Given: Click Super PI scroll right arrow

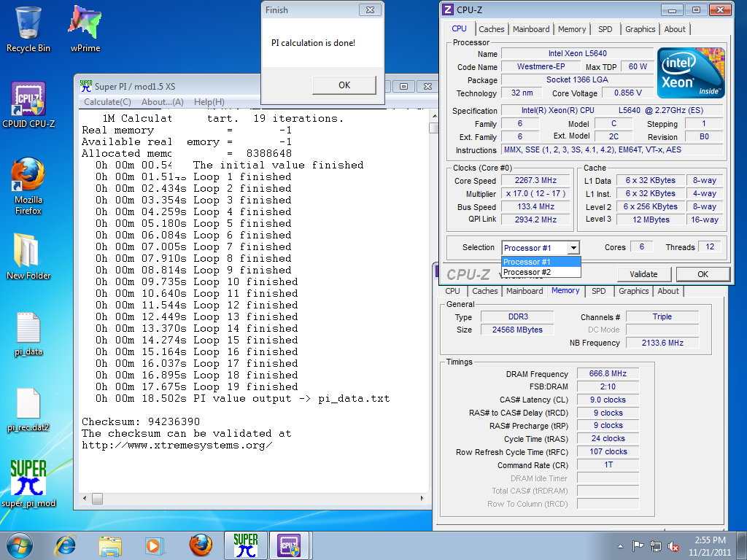Looking at the screenshot, I should click(422, 499).
